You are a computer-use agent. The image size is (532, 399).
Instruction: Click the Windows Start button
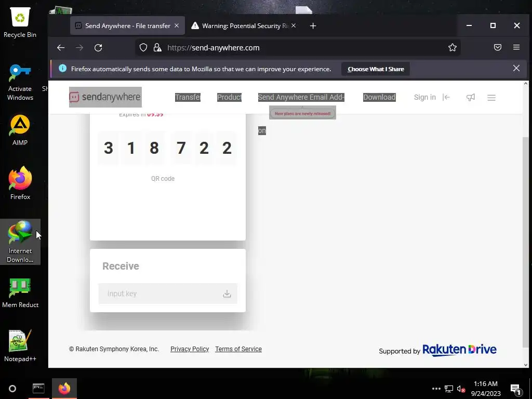(12, 389)
